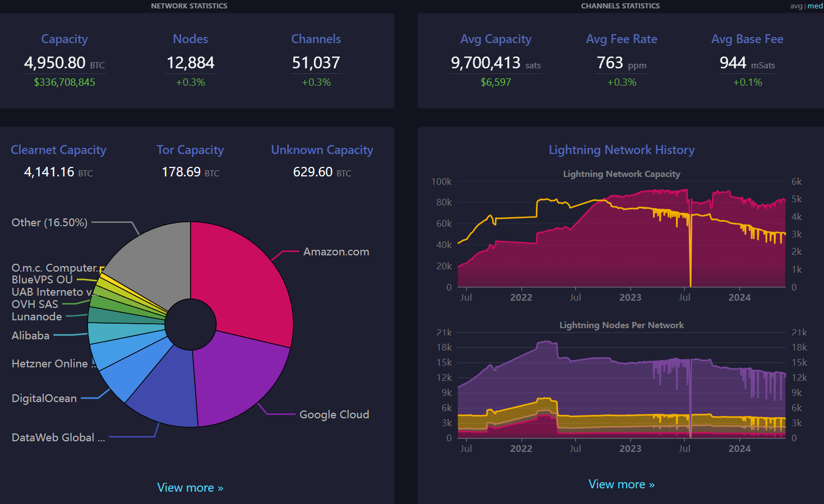The width and height of the screenshot is (824, 504).
Task: Click the Alibaba chart label
Action: [31, 335]
